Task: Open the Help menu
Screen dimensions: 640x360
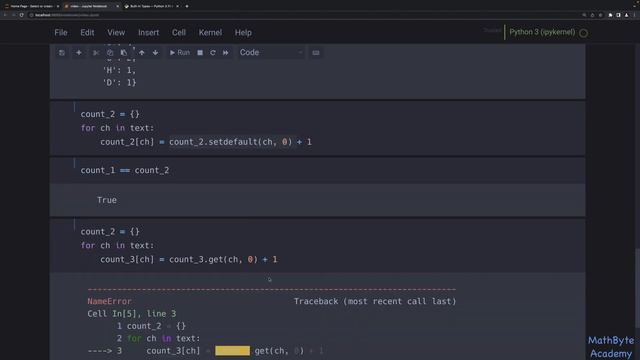Action: [x=243, y=33]
